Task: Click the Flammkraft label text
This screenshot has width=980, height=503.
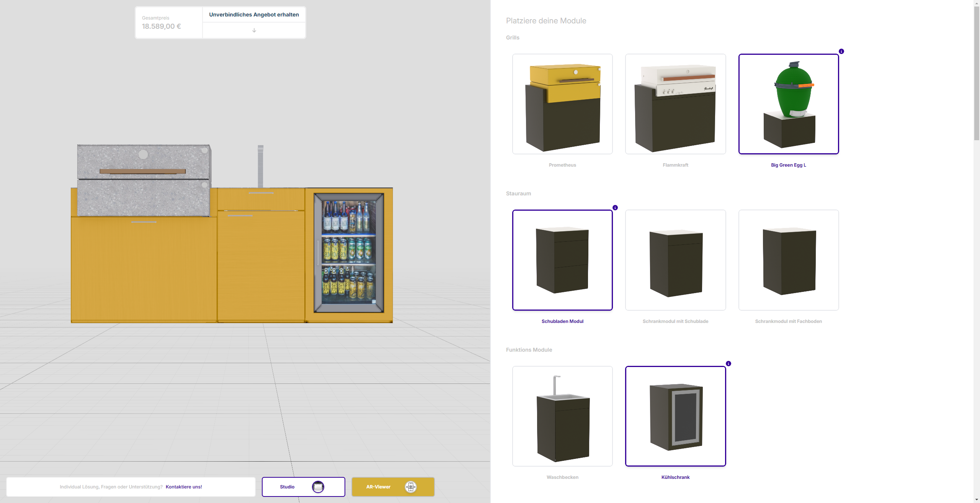Action: 675,165
